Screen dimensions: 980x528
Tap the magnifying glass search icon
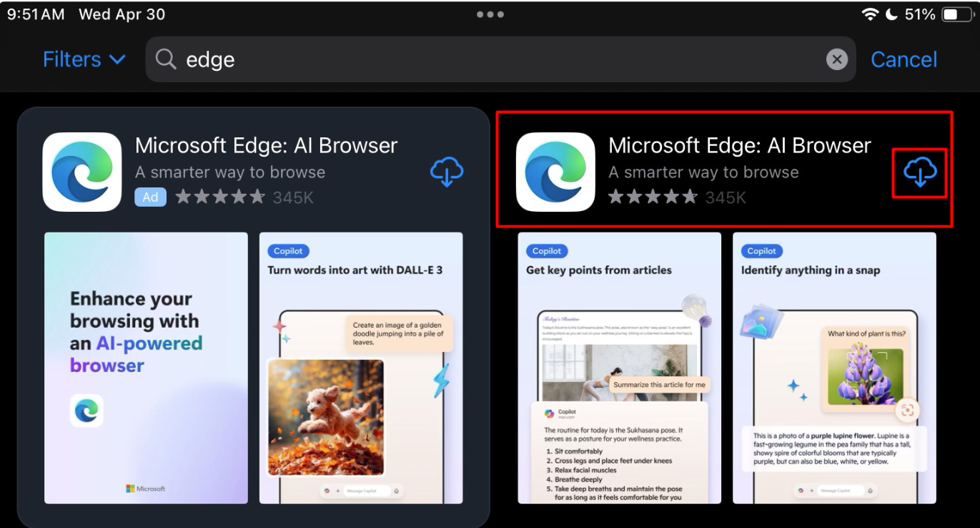tap(166, 59)
